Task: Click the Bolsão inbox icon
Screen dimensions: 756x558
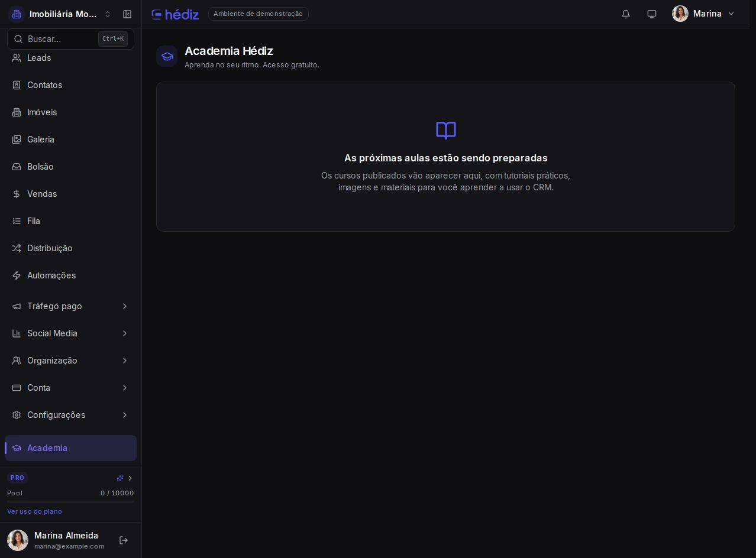Action: click(17, 167)
